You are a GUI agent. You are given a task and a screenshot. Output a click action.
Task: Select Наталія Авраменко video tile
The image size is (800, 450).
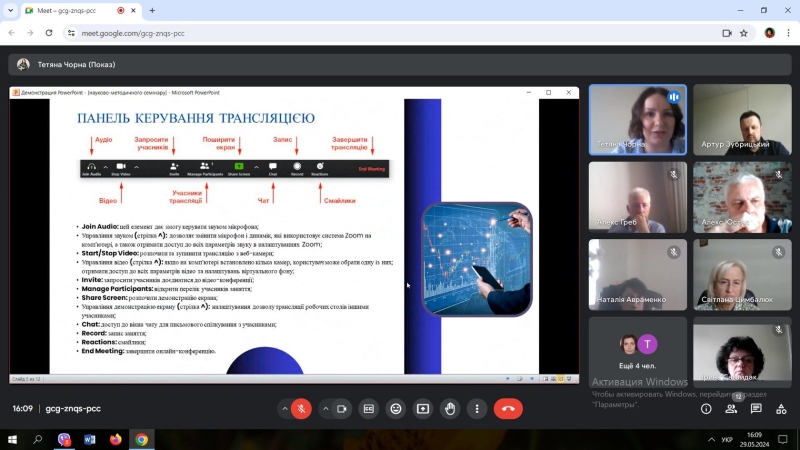pyautogui.click(x=638, y=275)
